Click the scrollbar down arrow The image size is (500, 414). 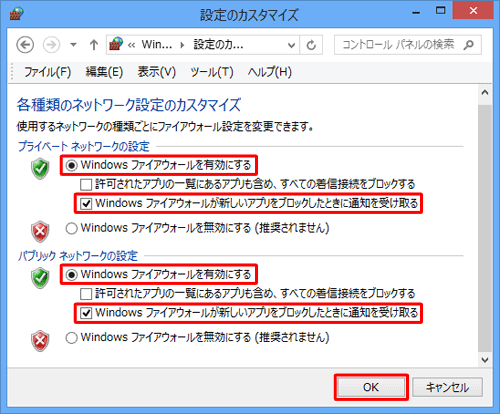[485, 360]
